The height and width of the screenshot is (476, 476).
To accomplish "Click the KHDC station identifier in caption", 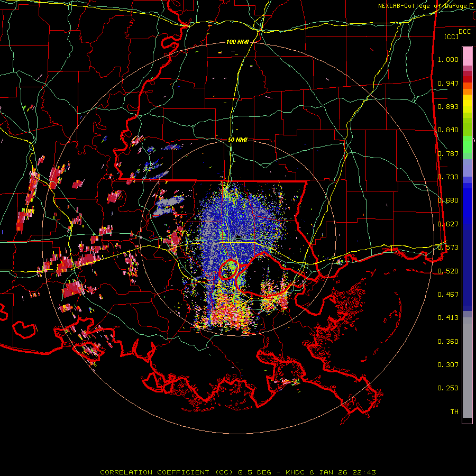I will coord(295,472).
